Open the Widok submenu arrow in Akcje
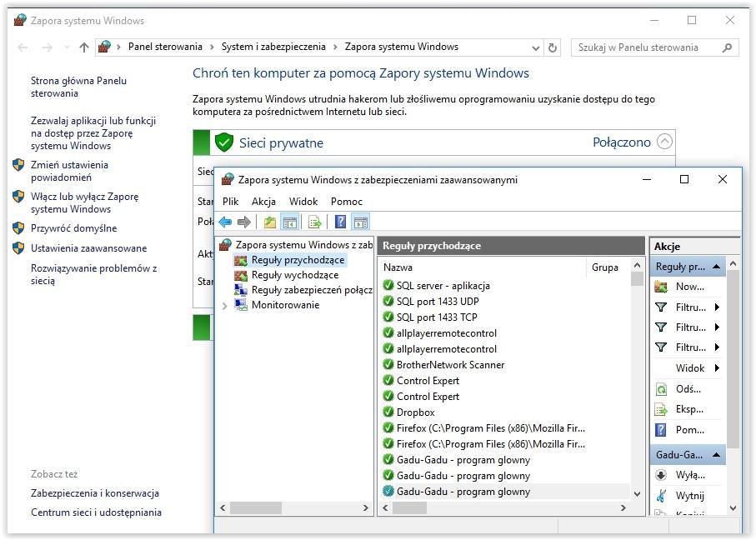The height and width of the screenshot is (540, 756). pos(717,368)
